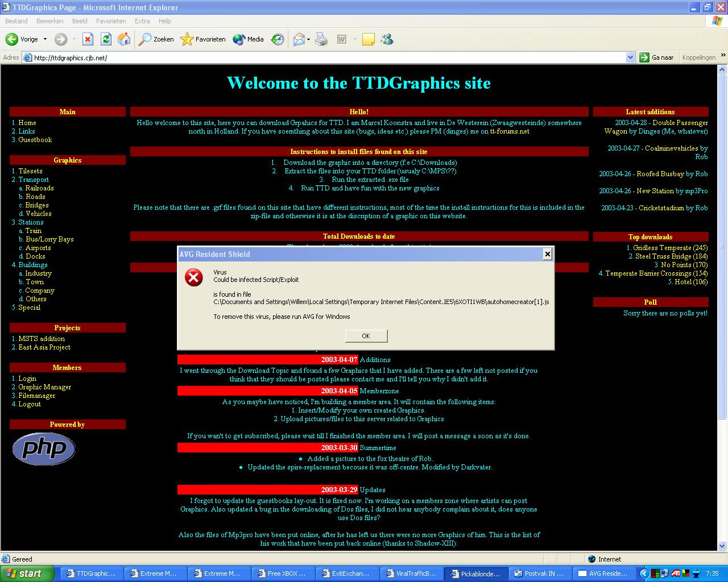The image size is (728, 582).
Task: Close the AVG Resident Shield dialog
Action: coord(547,254)
